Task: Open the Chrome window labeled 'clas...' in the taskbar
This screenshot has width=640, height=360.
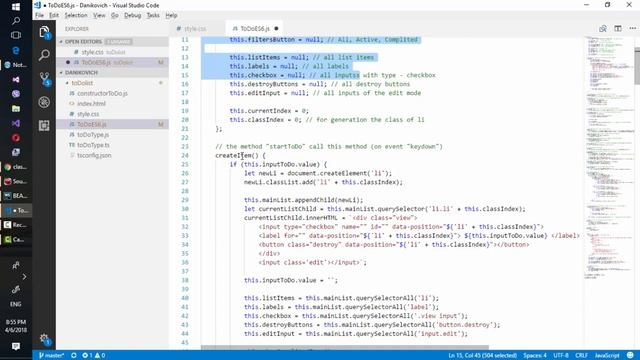Action: (x=16, y=167)
